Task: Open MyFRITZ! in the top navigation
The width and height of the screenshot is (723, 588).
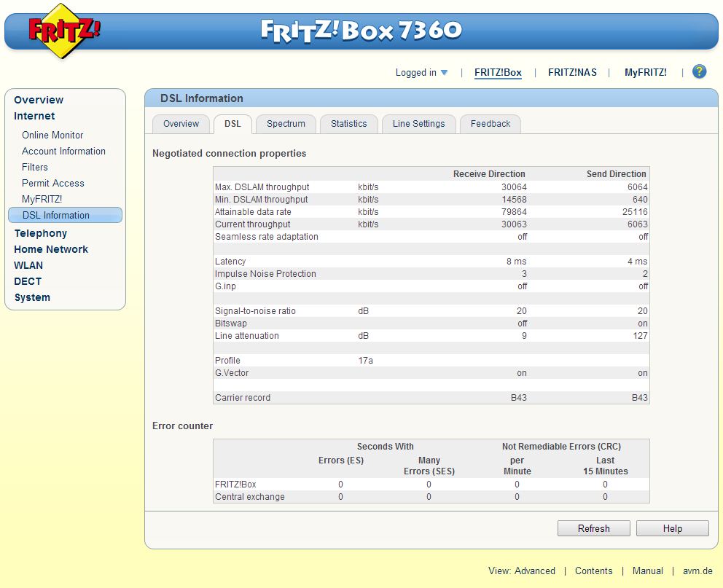Action: click(645, 72)
